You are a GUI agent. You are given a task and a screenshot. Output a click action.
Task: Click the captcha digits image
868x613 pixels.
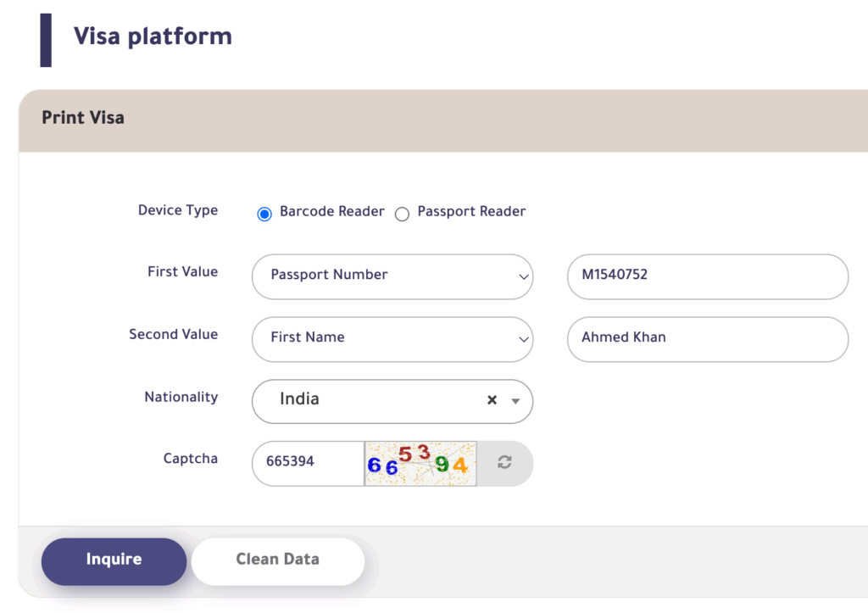tap(420, 463)
